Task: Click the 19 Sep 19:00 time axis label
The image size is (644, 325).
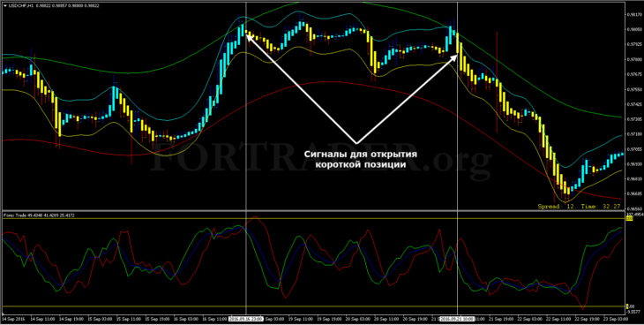Action: pyautogui.click(x=329, y=319)
